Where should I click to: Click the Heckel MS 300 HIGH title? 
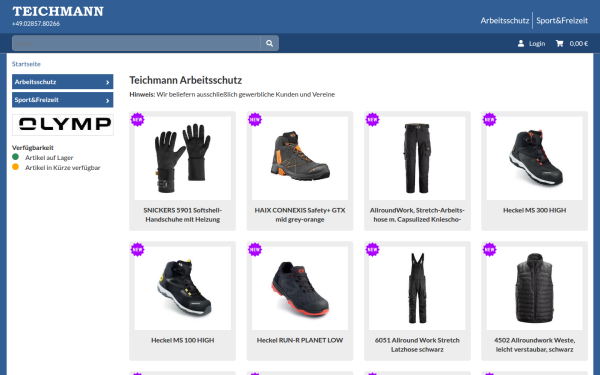click(535, 210)
